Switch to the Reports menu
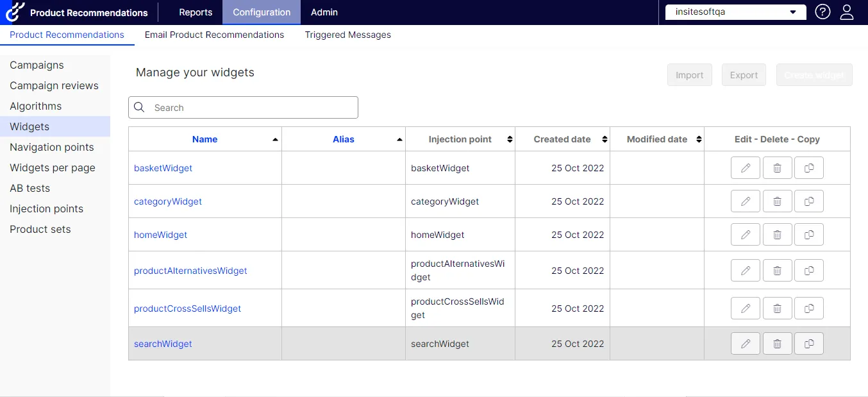 click(x=196, y=12)
